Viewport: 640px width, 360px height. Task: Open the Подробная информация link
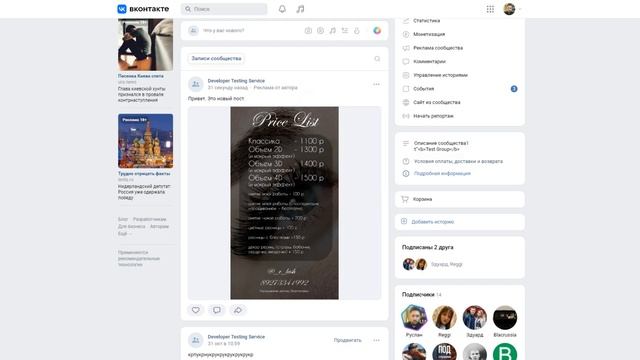tap(442, 173)
